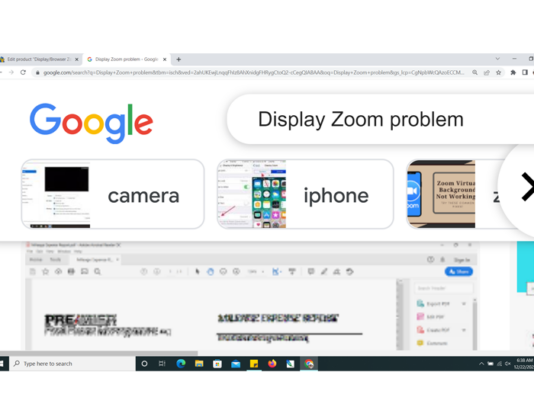Open battery status in system tray
This screenshot has width=534, height=401.
click(x=490, y=364)
